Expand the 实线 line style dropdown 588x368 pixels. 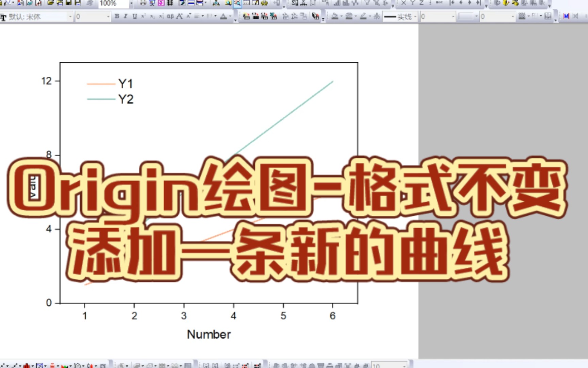coord(416,16)
